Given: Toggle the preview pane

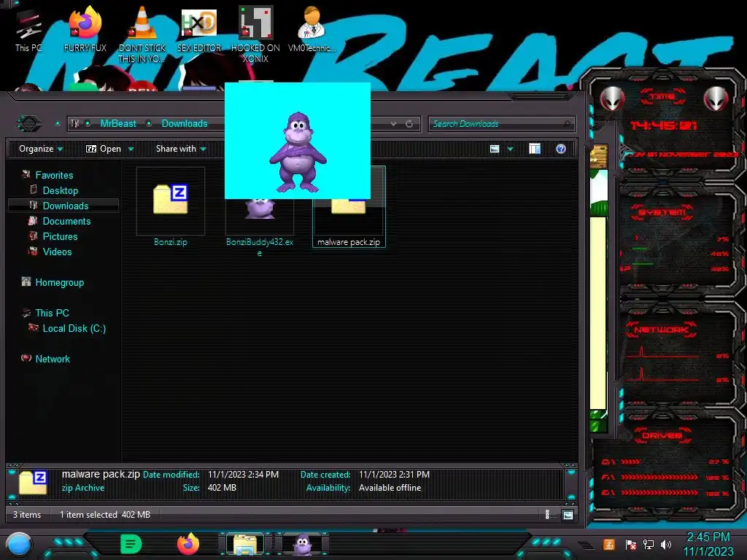Looking at the screenshot, I should coord(535,149).
